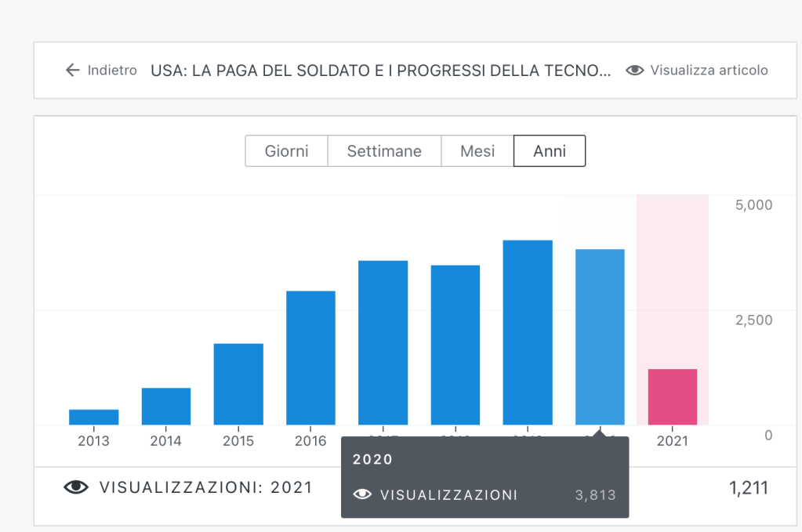Click eye icon next to Visualizzazioni: 2021
Image resolution: width=802 pixels, height=532 pixels.
point(76,487)
